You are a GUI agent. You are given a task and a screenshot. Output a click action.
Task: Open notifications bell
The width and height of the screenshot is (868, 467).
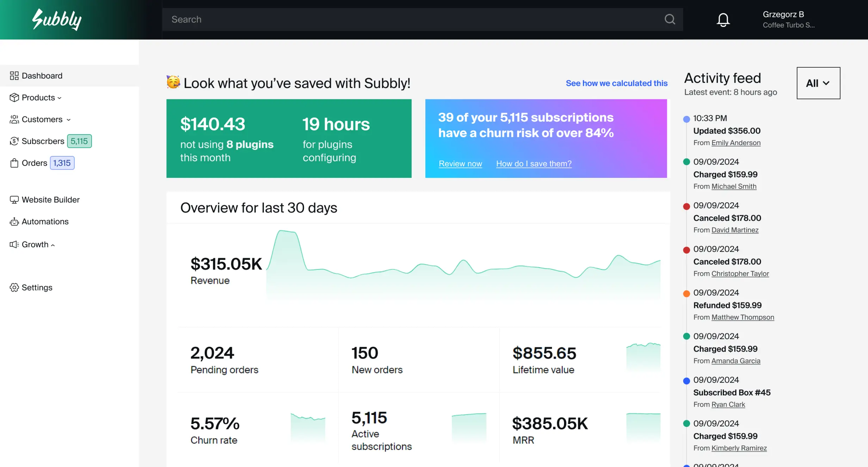pyautogui.click(x=723, y=20)
